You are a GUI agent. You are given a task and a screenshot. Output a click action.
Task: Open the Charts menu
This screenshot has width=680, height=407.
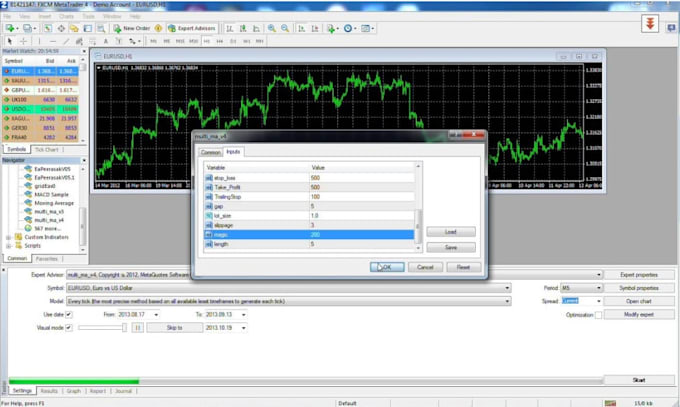click(66, 16)
